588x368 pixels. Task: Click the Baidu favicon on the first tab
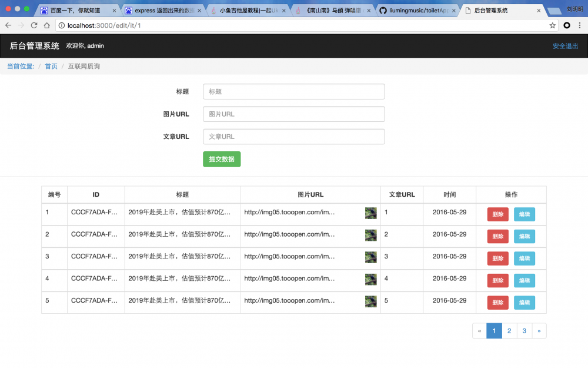tap(44, 10)
